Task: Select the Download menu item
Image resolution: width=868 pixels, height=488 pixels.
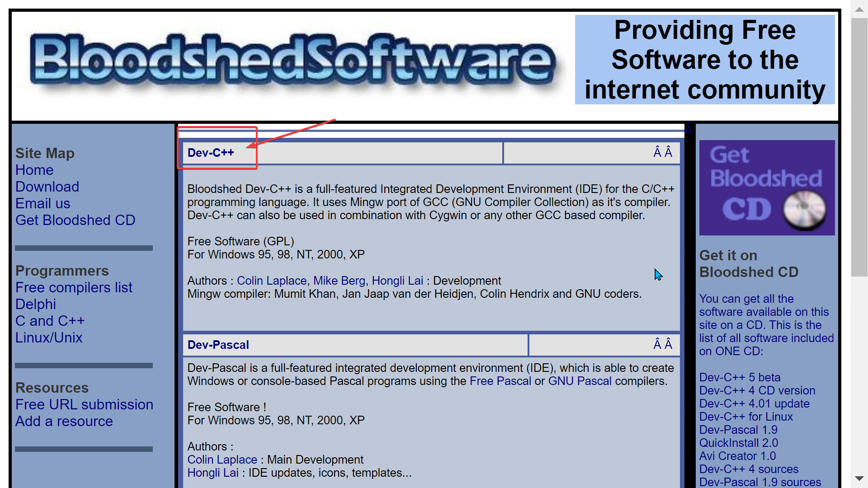Action: (x=47, y=187)
